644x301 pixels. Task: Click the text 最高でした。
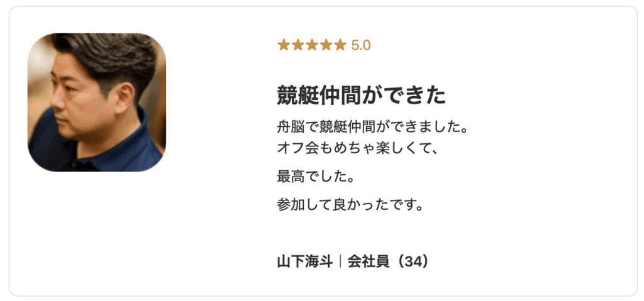(315, 176)
